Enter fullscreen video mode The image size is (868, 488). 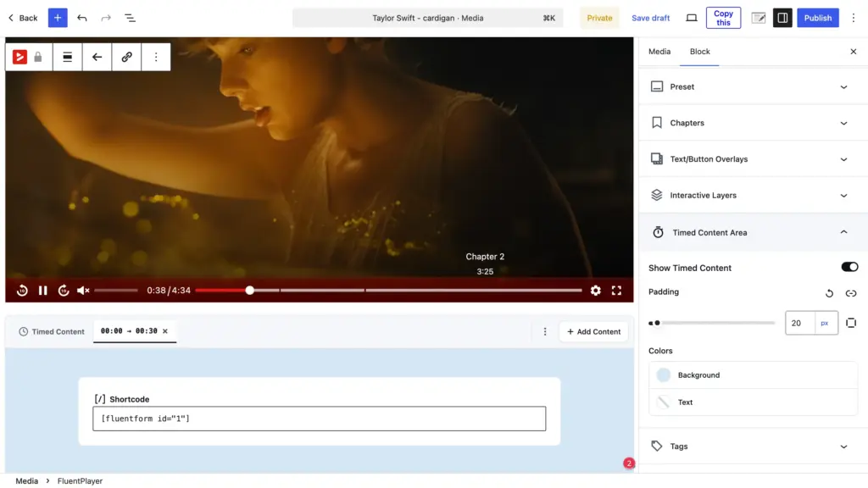[x=616, y=291]
